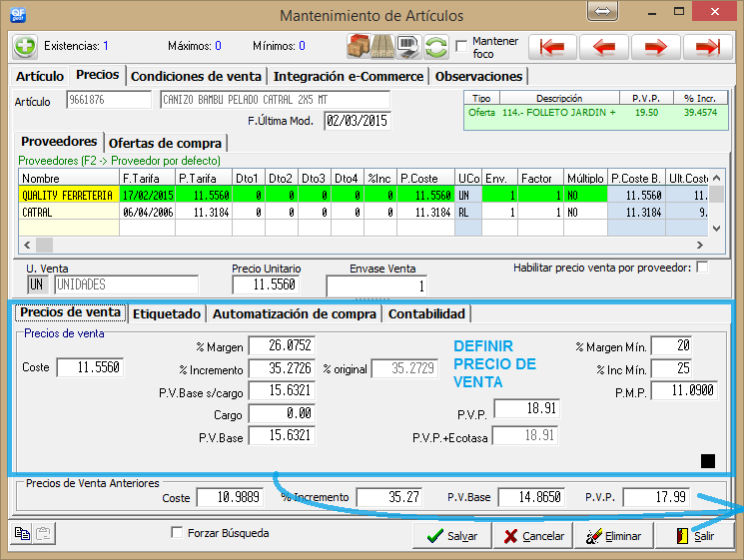Click the % Margen field 26.0752
This screenshot has width=744, height=560.
[282, 345]
